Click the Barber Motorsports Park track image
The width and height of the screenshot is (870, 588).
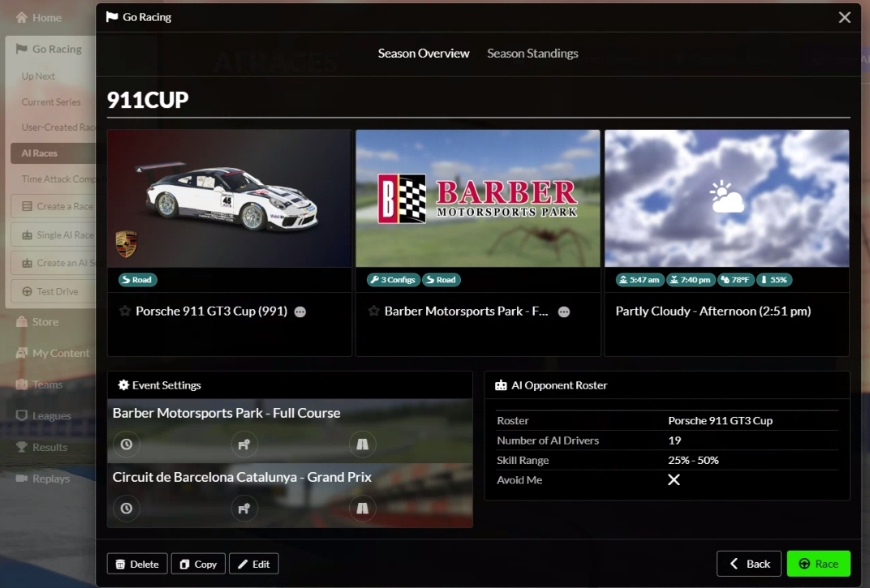coord(478,198)
